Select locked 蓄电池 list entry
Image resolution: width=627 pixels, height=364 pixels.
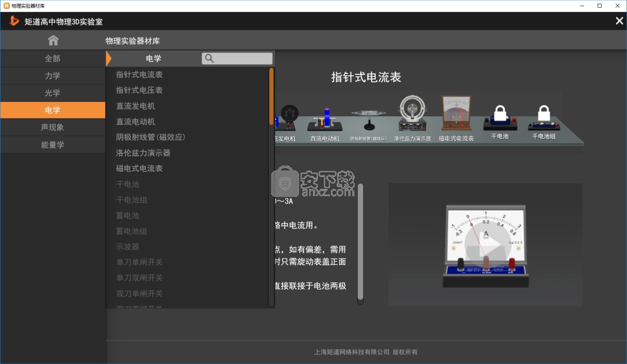point(127,216)
